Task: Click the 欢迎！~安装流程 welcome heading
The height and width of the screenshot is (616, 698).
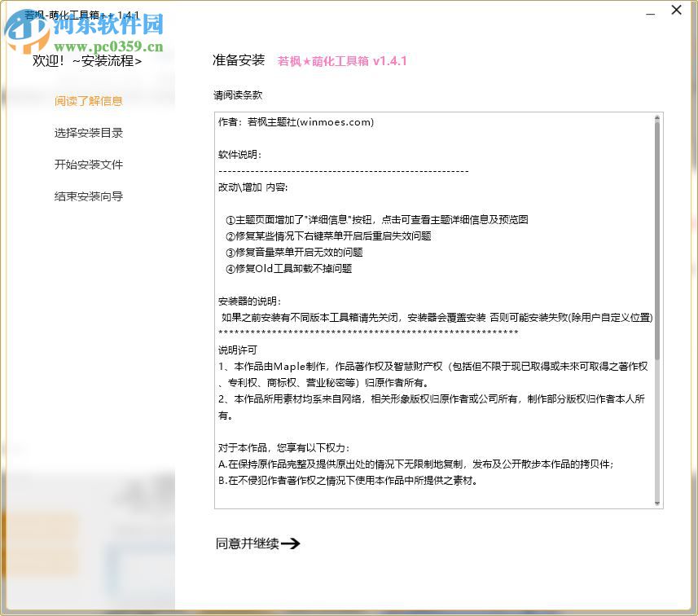Action: tap(90, 61)
